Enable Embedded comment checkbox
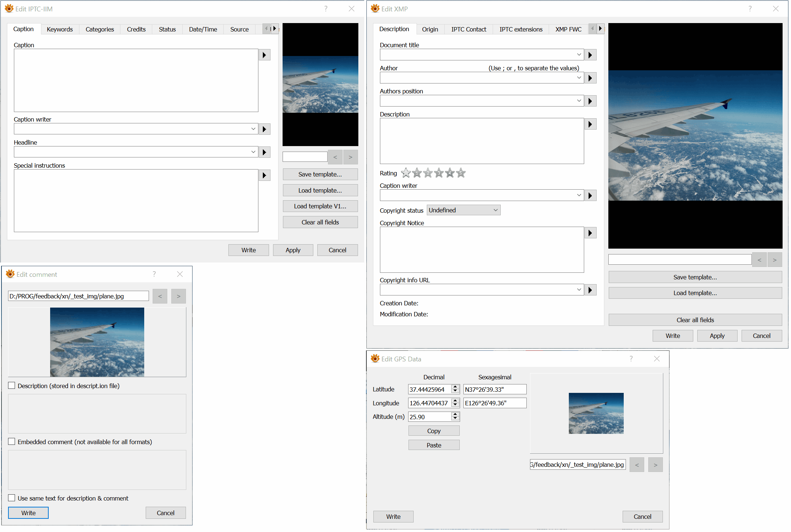 click(x=12, y=442)
